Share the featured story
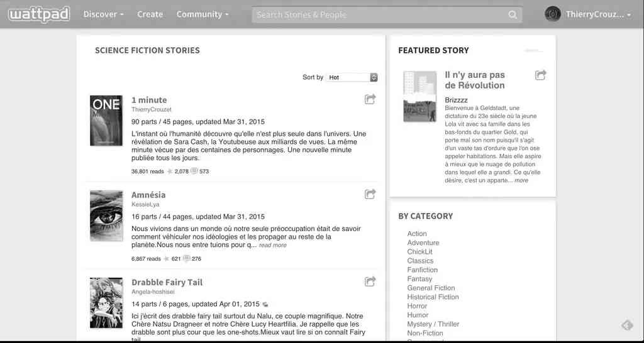 click(x=540, y=75)
